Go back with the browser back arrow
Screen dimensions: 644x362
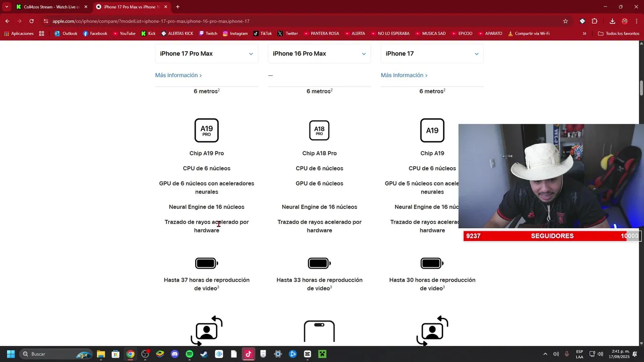(x=7, y=21)
